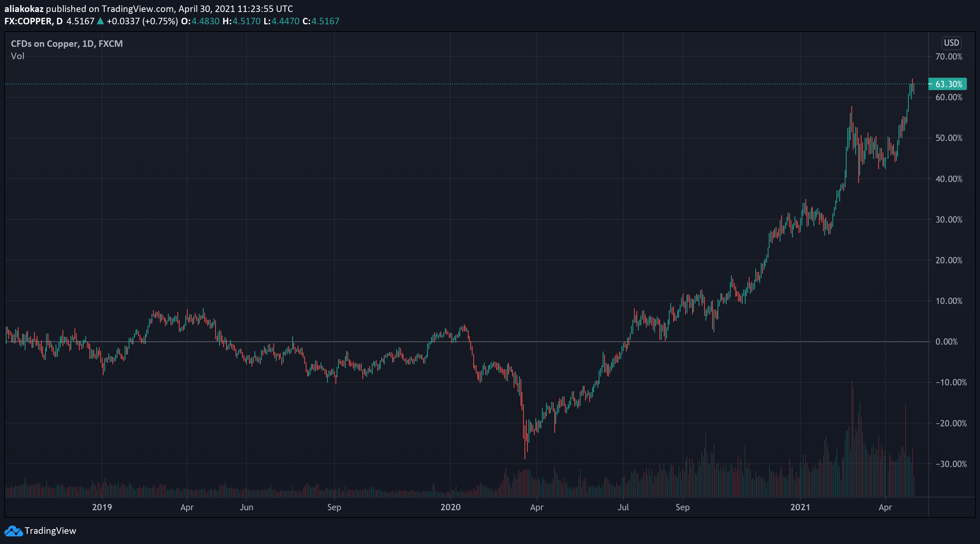The width and height of the screenshot is (980, 544).
Task: Click the close value C:4.5167
Action: click(x=321, y=21)
